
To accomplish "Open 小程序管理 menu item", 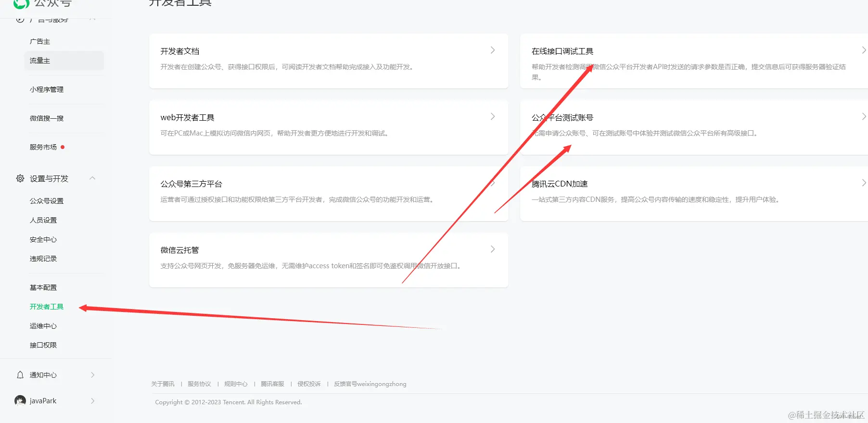I will point(47,89).
